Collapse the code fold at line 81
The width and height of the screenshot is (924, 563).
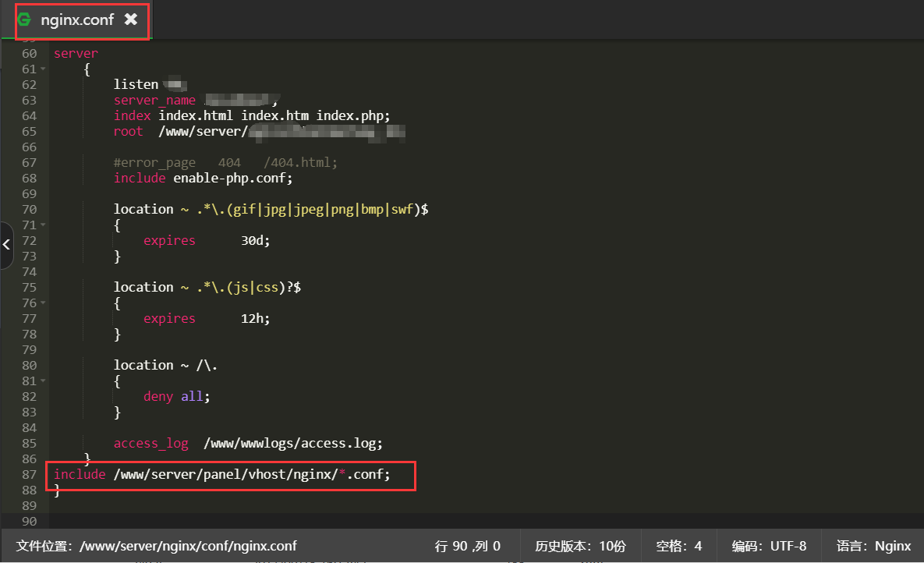coord(43,381)
